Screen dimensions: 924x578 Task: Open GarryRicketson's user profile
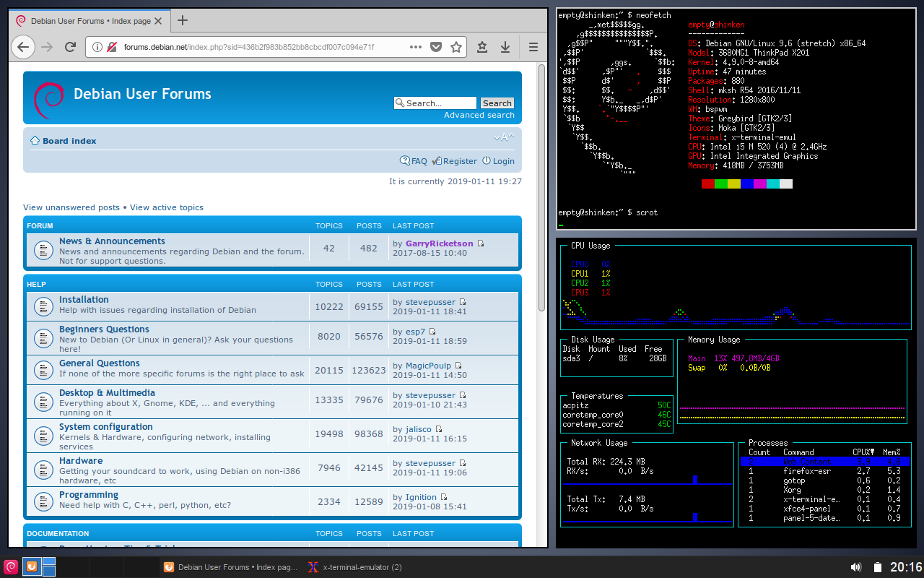[440, 243]
